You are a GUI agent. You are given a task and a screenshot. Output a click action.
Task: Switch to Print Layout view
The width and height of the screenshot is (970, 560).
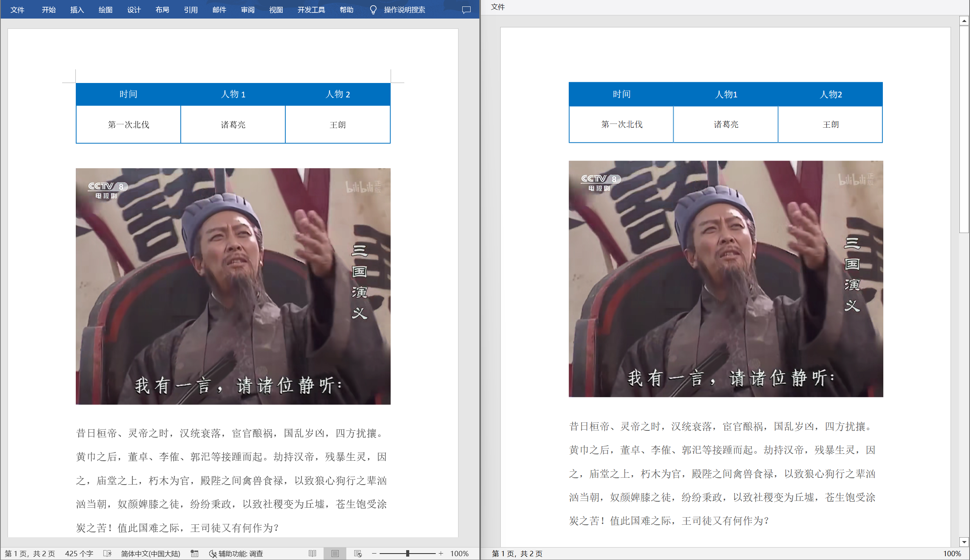[335, 554]
